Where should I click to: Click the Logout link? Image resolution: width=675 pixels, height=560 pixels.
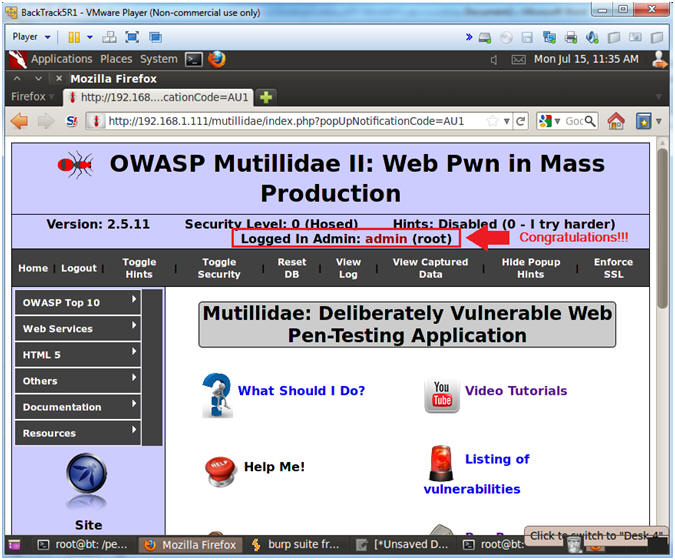(79, 268)
